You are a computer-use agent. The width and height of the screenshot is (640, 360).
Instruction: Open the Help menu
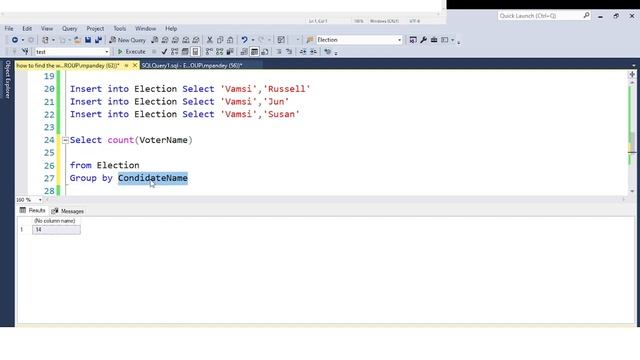171,29
